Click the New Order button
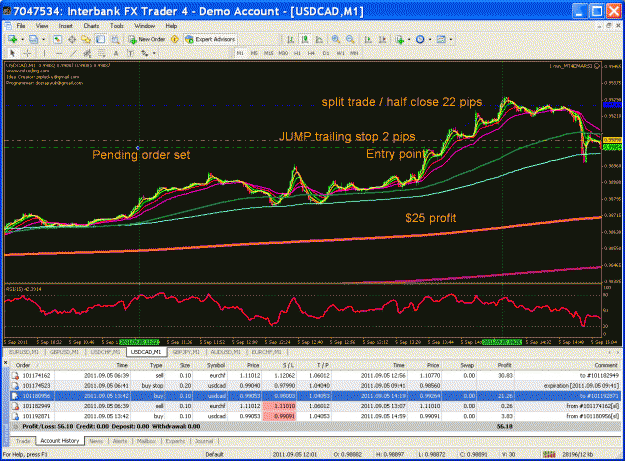 [147, 39]
